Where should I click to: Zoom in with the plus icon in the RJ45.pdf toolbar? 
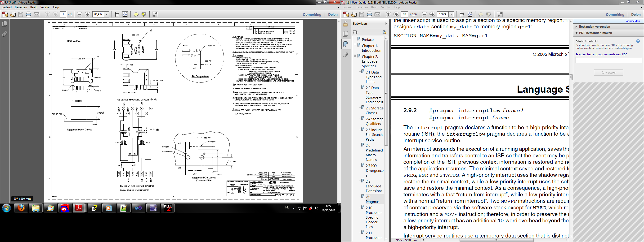[88, 14]
